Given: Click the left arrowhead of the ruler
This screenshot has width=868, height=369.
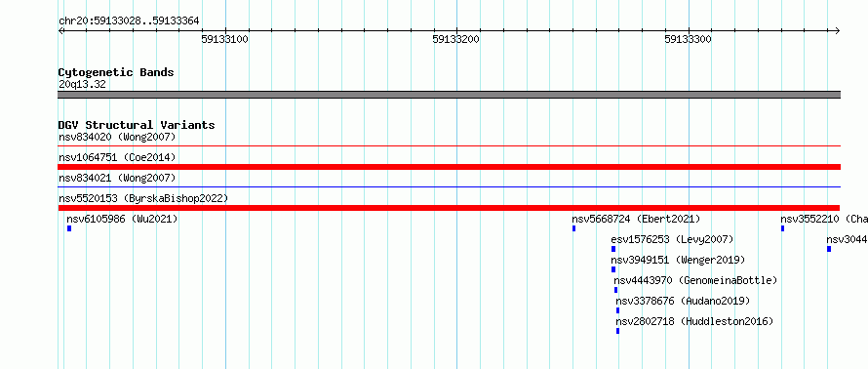Looking at the screenshot, I should coord(61,30).
